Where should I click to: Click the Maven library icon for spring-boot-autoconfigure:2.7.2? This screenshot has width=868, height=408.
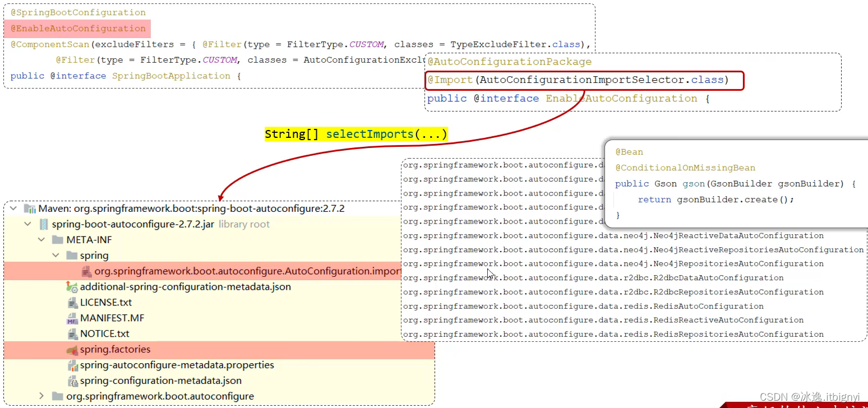[x=30, y=208]
